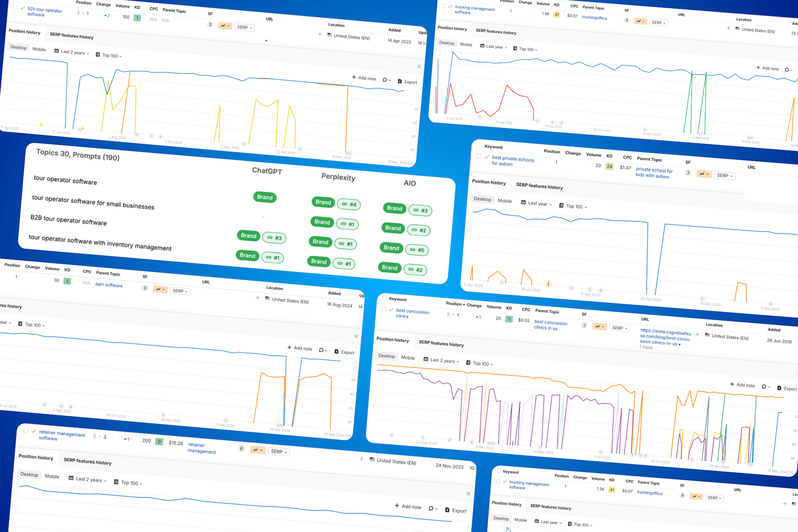Click plus icon beside United States in retainer management row
Screen dimensions: 798x532
(x=361, y=459)
